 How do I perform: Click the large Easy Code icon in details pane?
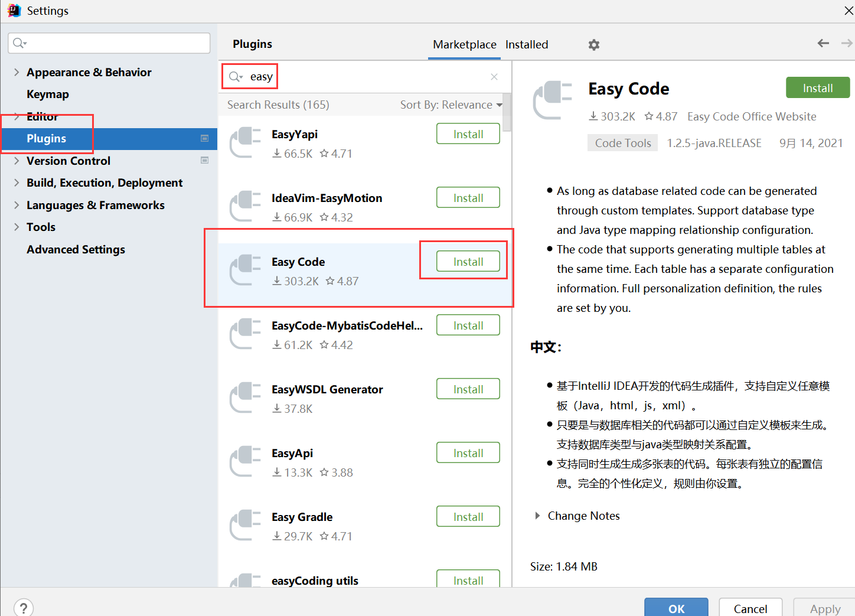[x=552, y=100]
